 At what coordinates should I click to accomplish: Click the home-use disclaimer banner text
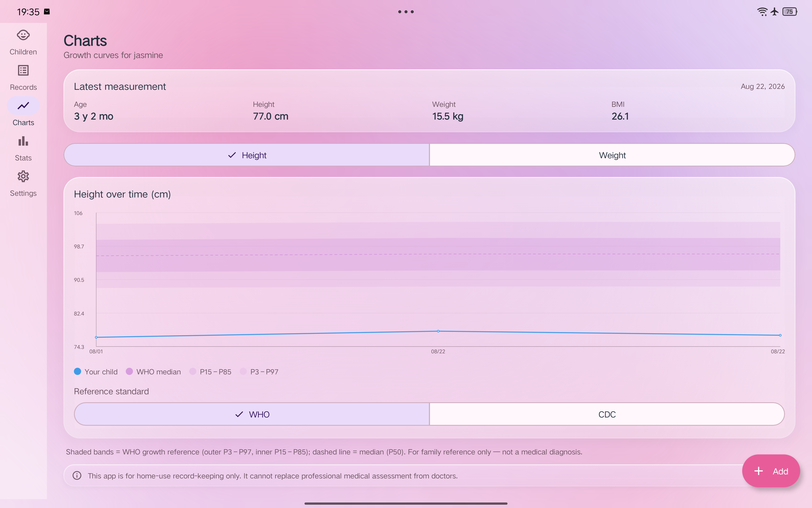tap(273, 476)
